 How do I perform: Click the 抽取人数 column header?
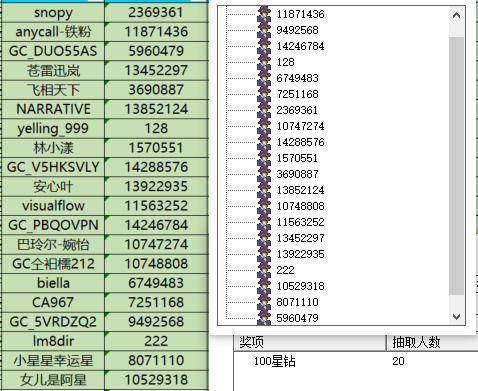[x=432, y=342]
